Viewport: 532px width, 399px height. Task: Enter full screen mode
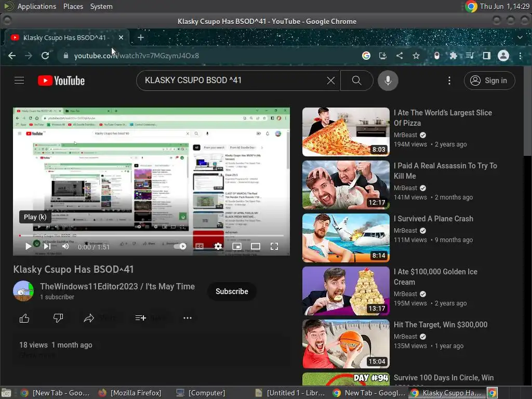[274, 246]
